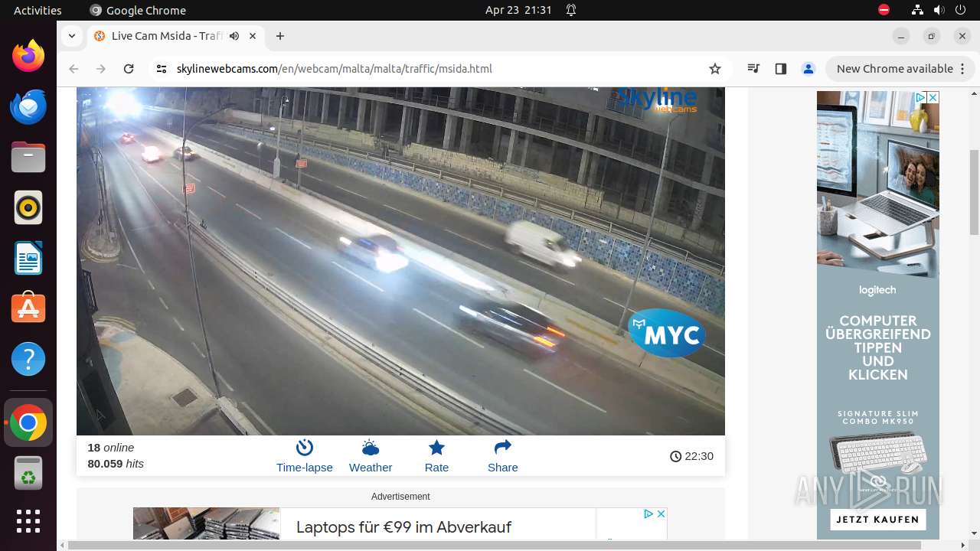The width and height of the screenshot is (980, 551).
Task: Open Chrome media controls
Action: (753, 69)
